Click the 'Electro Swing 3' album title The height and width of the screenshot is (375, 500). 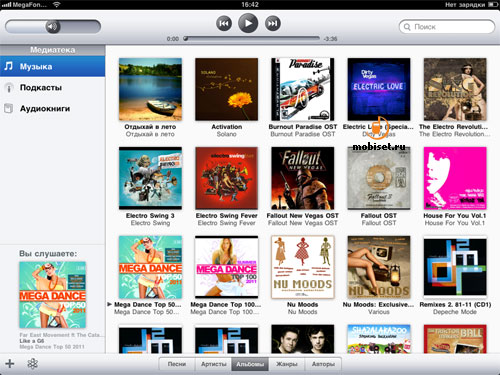(x=150, y=216)
